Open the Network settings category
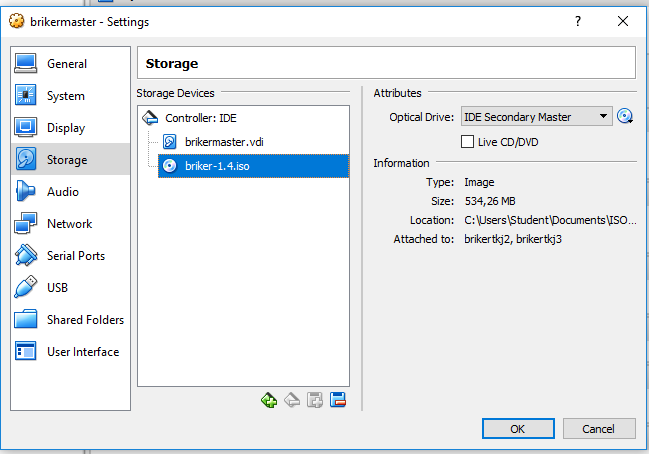 [x=69, y=224]
